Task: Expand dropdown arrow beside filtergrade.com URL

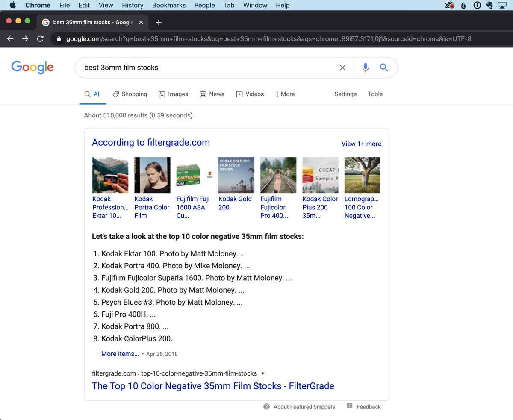Action: [x=262, y=373]
